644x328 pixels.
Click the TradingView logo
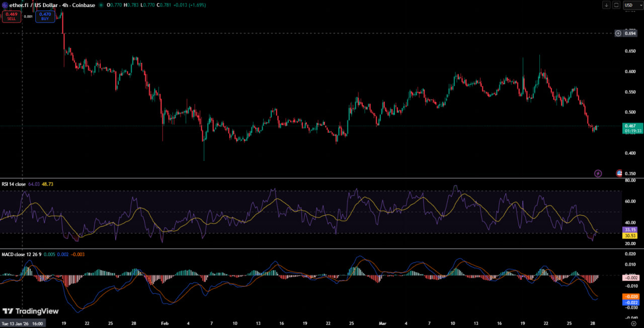pyautogui.click(x=31, y=311)
